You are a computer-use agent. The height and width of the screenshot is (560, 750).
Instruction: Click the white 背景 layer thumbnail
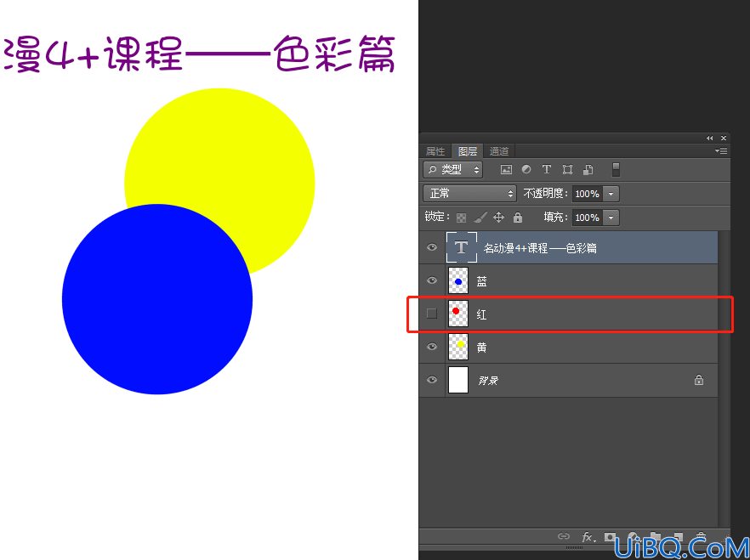(458, 380)
